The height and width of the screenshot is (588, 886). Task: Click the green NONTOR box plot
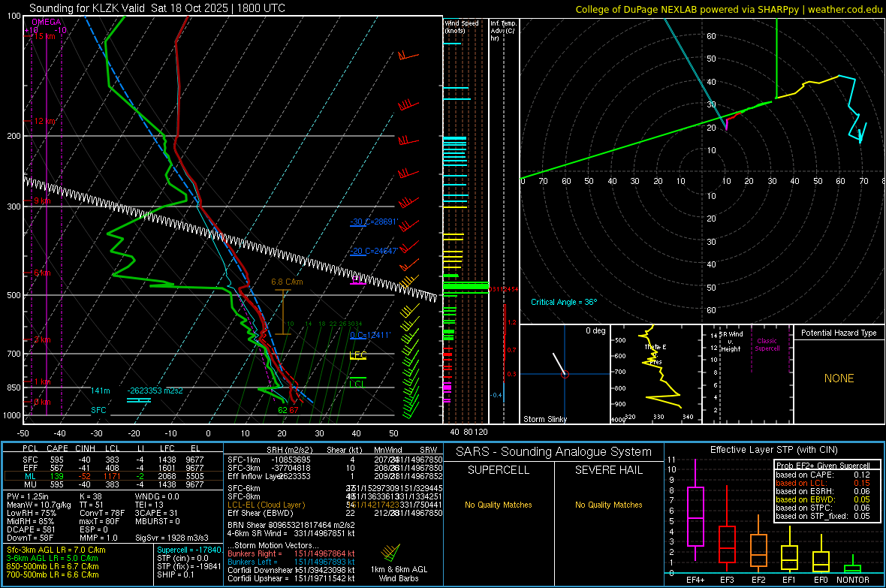click(852, 565)
